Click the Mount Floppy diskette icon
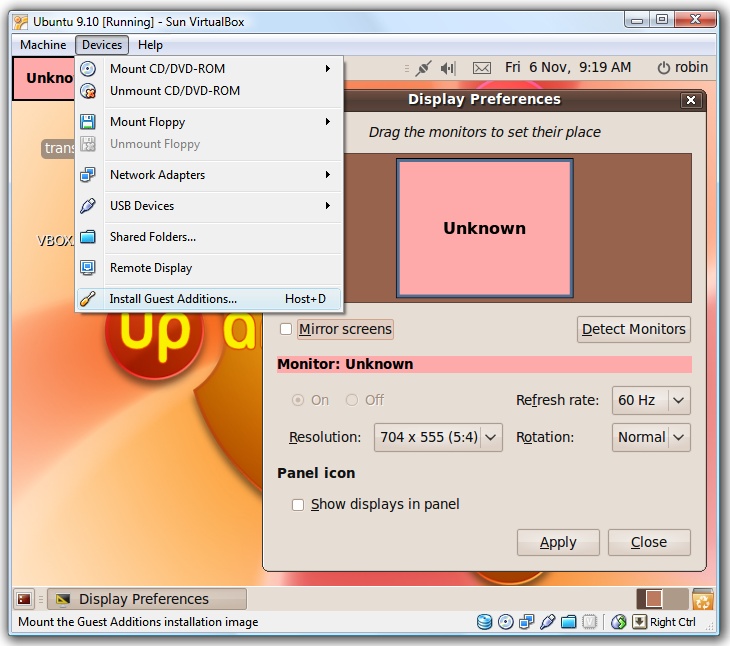 pyautogui.click(x=88, y=122)
